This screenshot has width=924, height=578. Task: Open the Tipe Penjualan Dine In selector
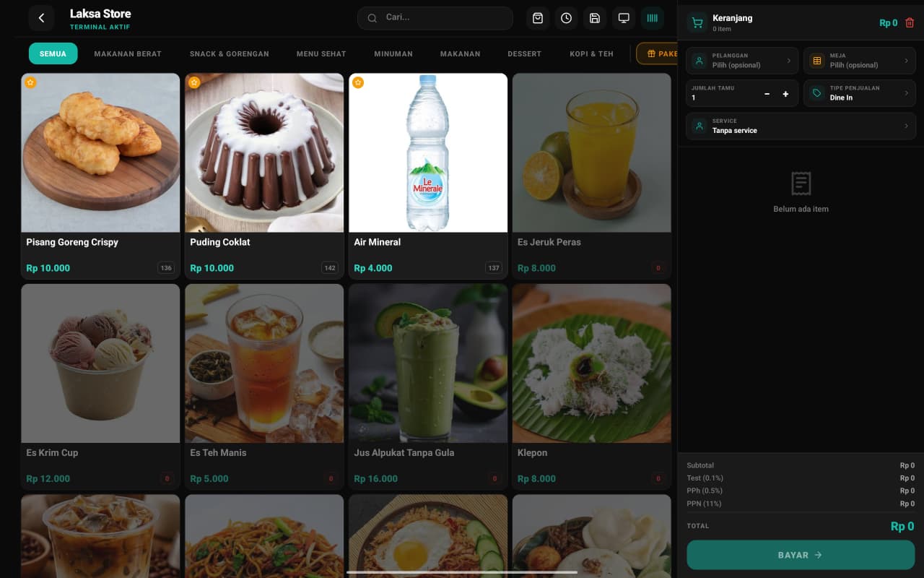point(860,93)
